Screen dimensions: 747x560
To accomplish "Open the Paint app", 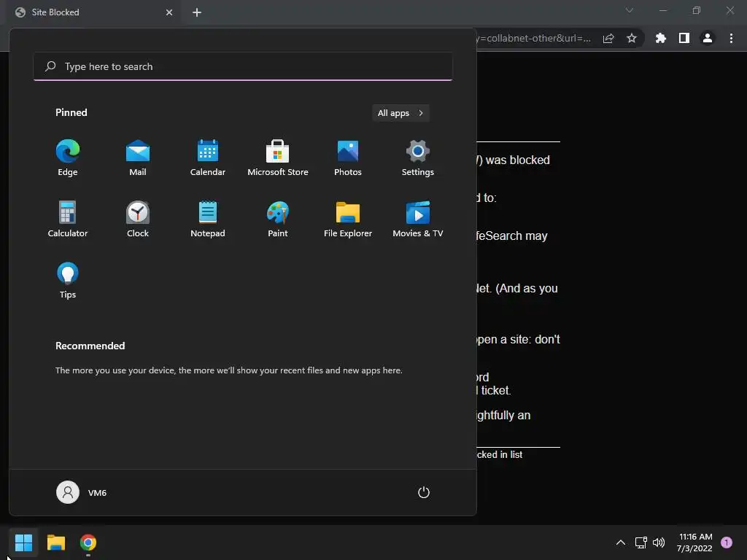I will click(278, 219).
